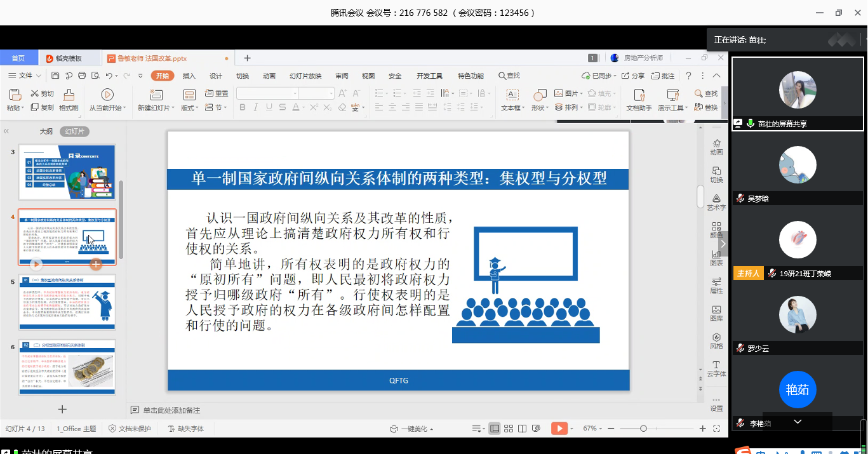The height and width of the screenshot is (454, 868).
Task: Switch to the 插入 (Insert) ribbon tab
Action: [190, 75]
